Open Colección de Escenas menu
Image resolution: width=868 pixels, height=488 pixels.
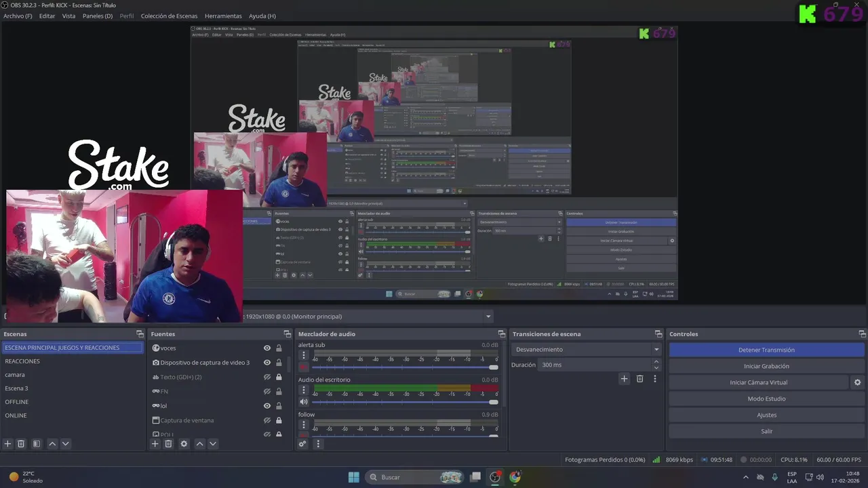tap(169, 16)
